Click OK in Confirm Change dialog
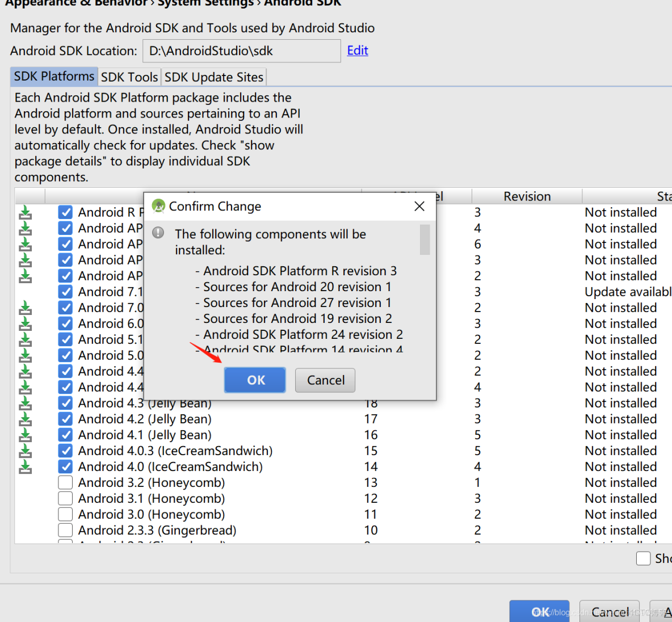The width and height of the screenshot is (672, 622). pos(255,380)
